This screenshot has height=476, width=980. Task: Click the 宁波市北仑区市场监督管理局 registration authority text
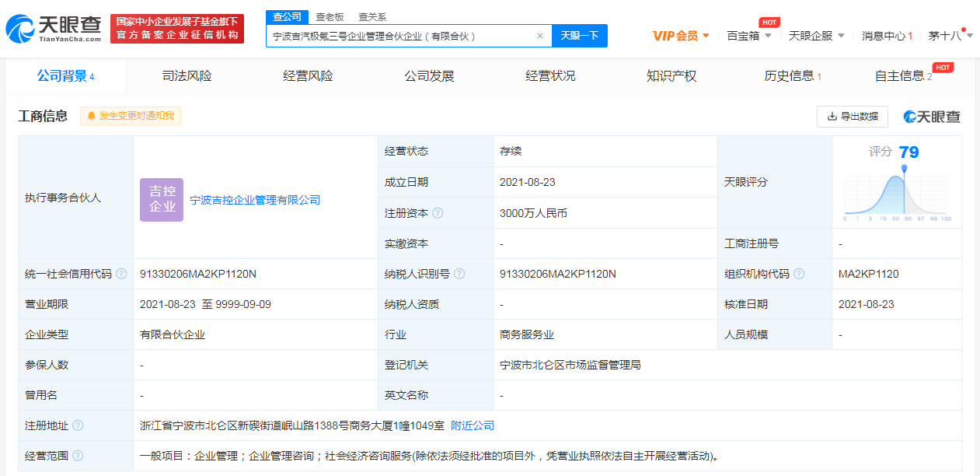pyautogui.click(x=570, y=365)
